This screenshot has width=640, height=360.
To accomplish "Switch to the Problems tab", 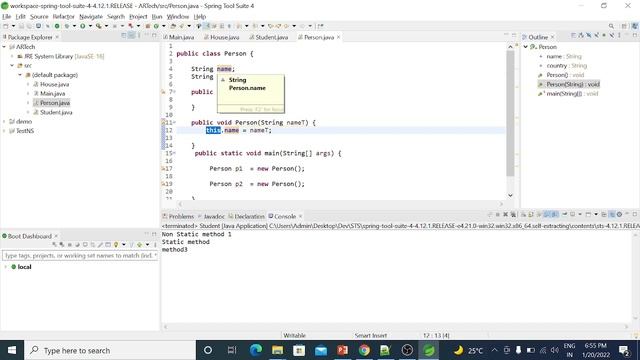I will click(178, 216).
